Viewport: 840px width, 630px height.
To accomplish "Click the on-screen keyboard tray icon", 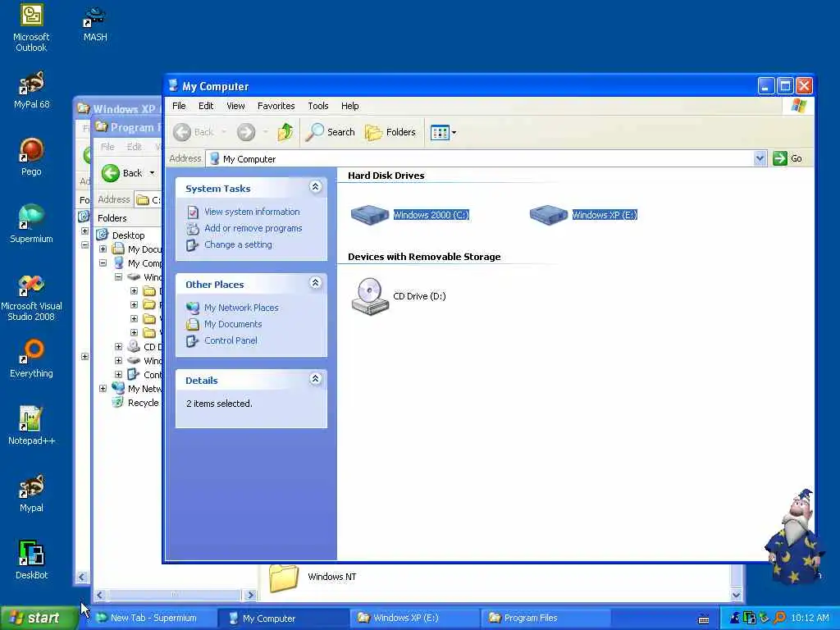I will point(704,619).
